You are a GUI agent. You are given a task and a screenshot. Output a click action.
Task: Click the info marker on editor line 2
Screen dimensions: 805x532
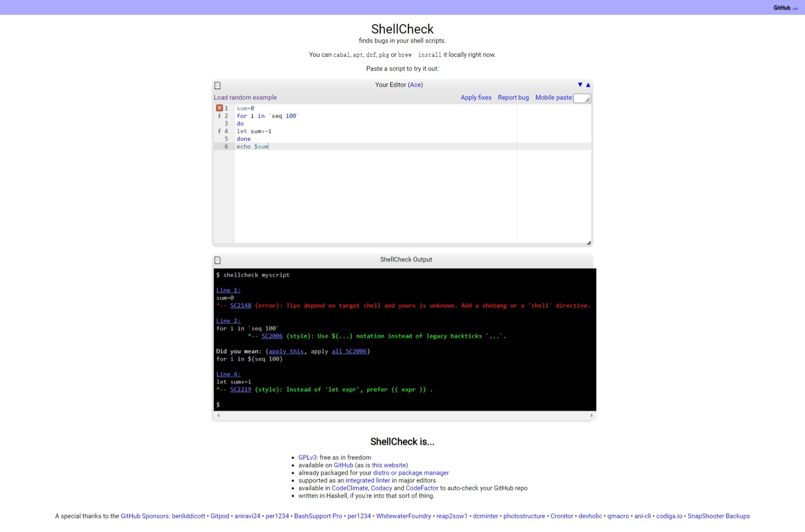coord(219,116)
